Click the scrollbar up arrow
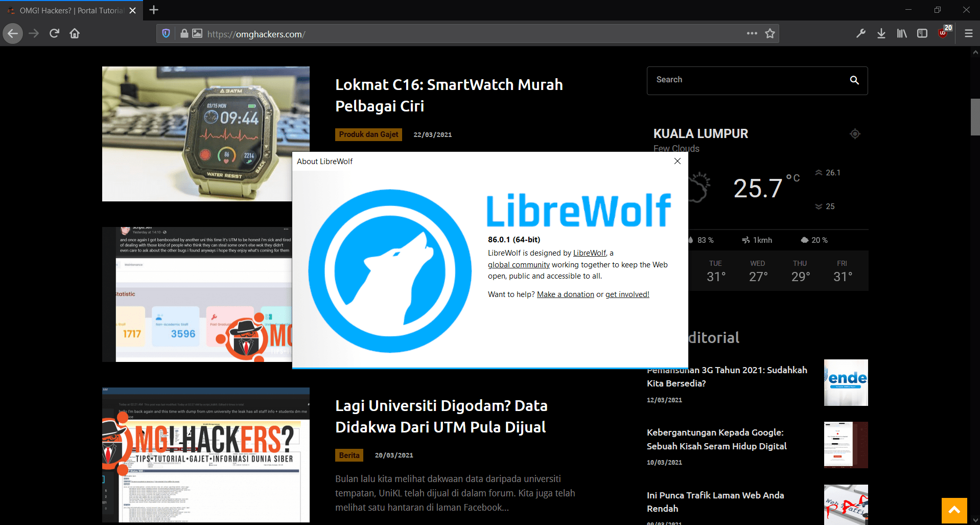980x525 pixels. [x=975, y=52]
